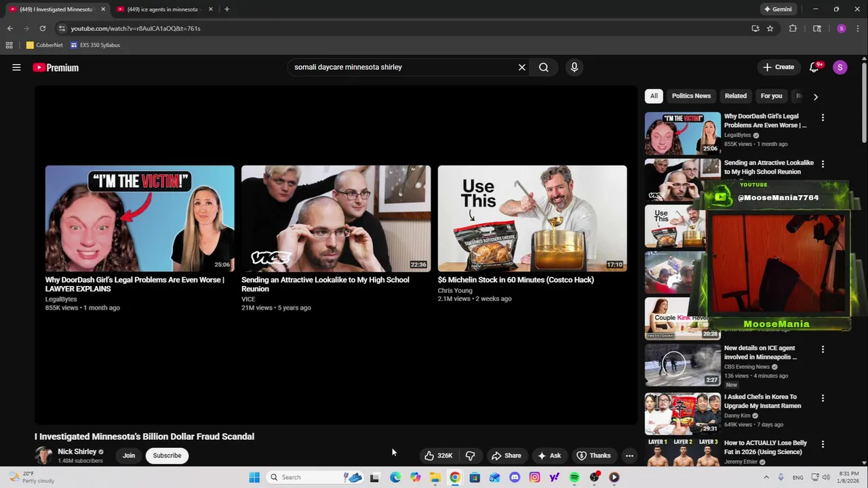
Task: Open the Chrome extensions puzzle icon
Action: click(793, 28)
